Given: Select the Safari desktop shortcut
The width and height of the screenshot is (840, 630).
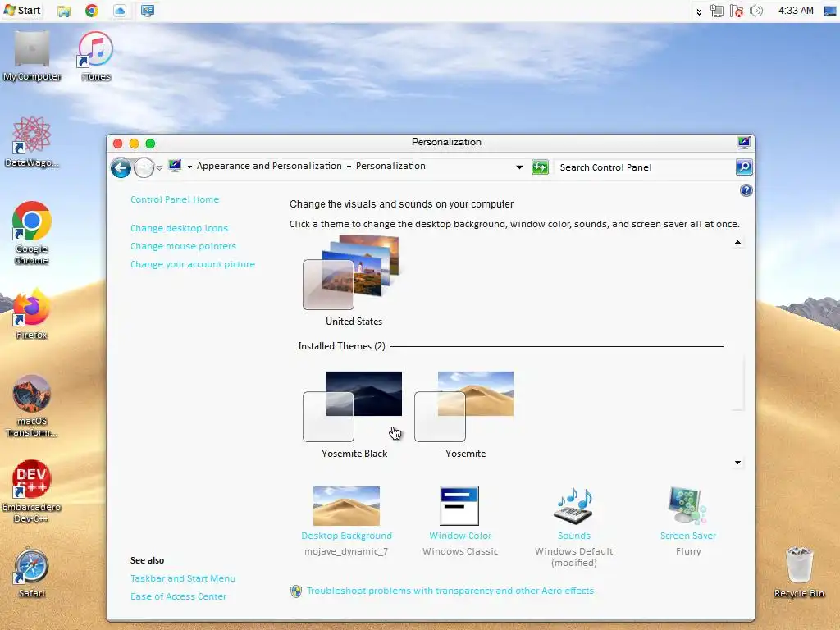Looking at the screenshot, I should click(32, 573).
